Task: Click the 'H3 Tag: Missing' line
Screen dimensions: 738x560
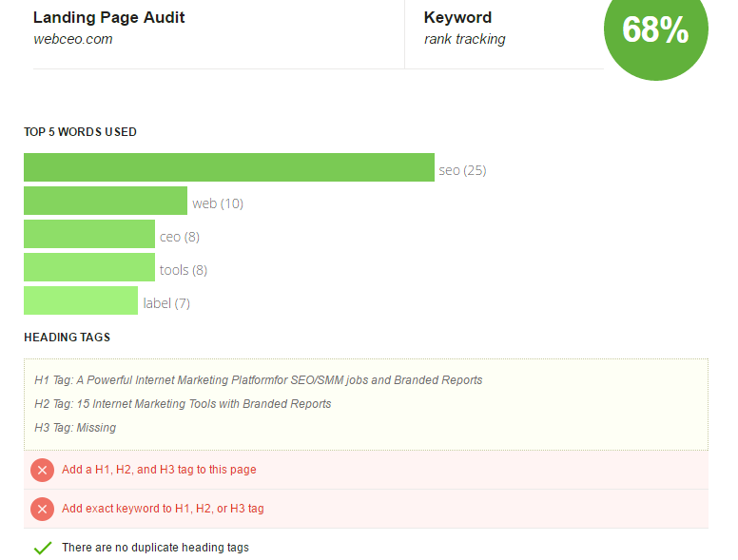Action: tap(75, 427)
